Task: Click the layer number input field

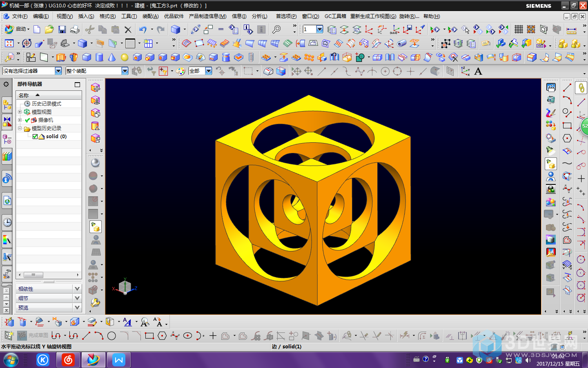Action: pos(309,29)
